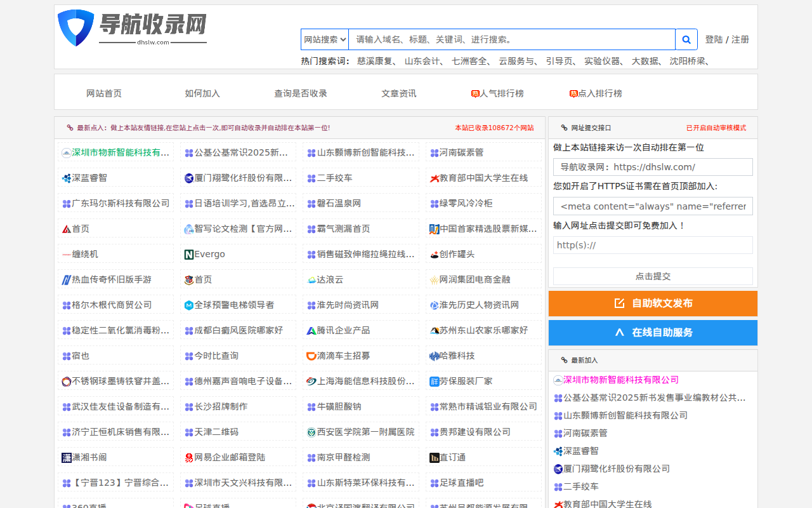Click hot-search term 大数据
This screenshot has height=508, width=812.
pyautogui.click(x=646, y=61)
